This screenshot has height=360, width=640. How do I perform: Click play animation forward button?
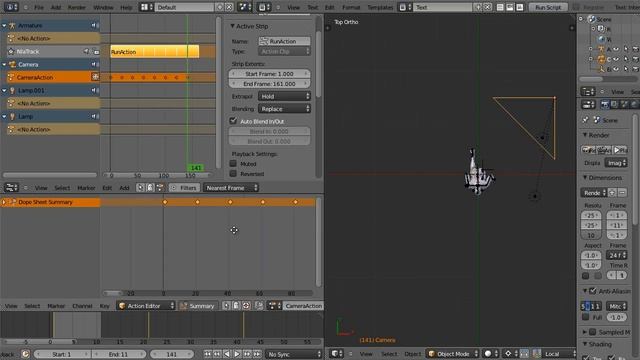click(x=237, y=354)
